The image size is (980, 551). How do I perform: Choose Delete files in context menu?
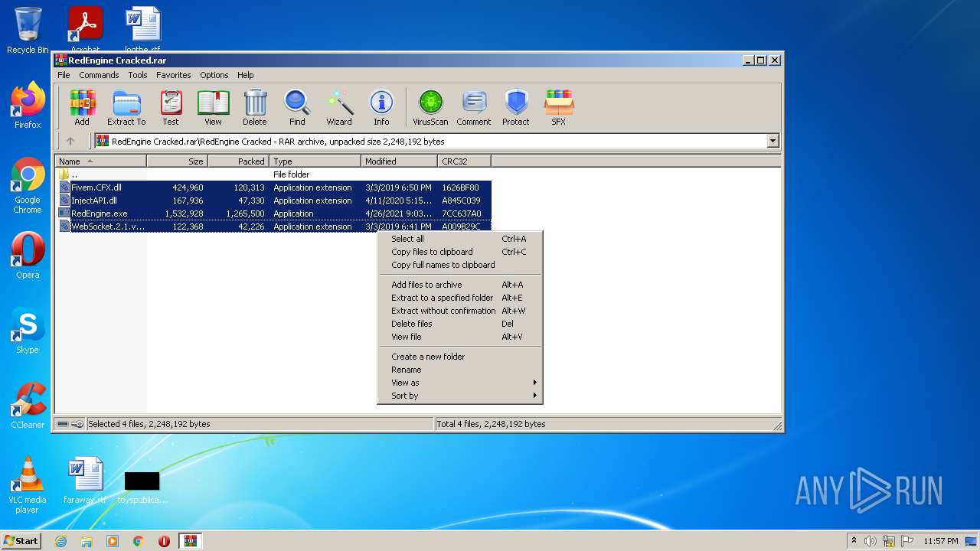click(460, 324)
